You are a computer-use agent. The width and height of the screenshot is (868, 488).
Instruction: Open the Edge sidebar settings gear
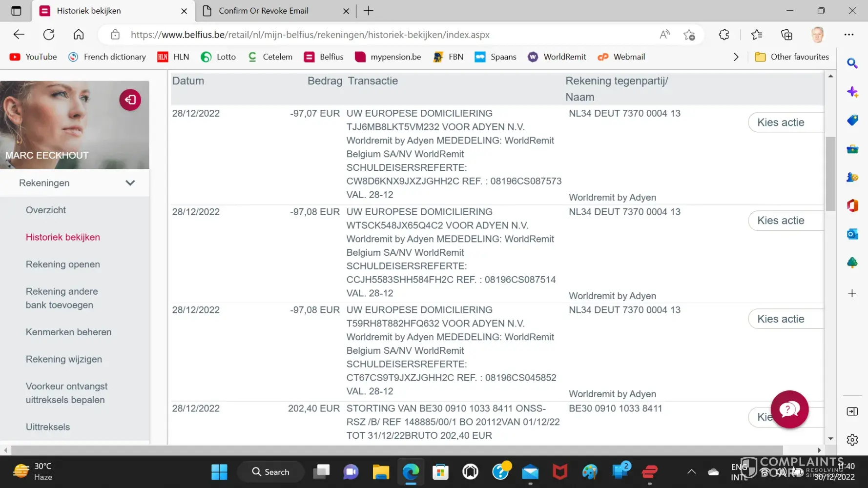(852, 440)
